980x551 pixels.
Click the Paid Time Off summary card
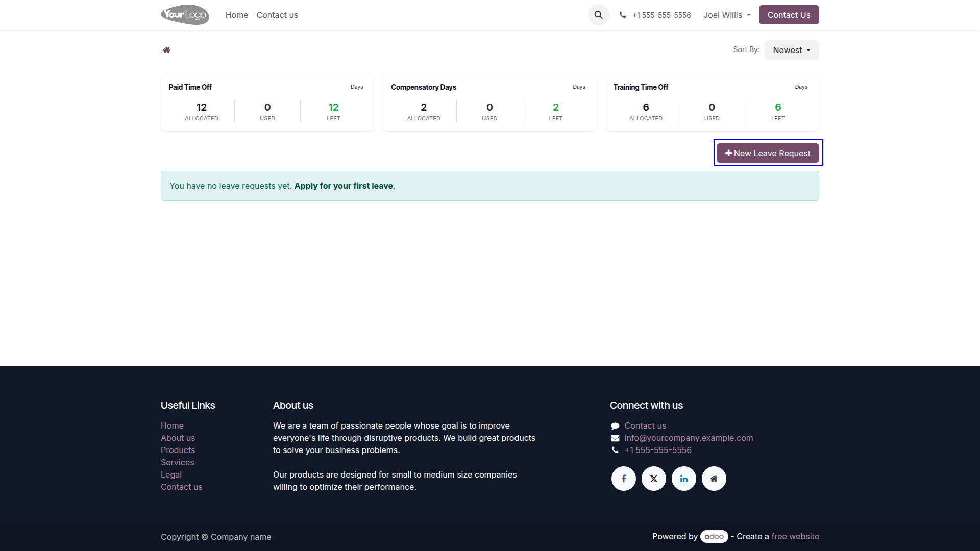click(x=267, y=103)
